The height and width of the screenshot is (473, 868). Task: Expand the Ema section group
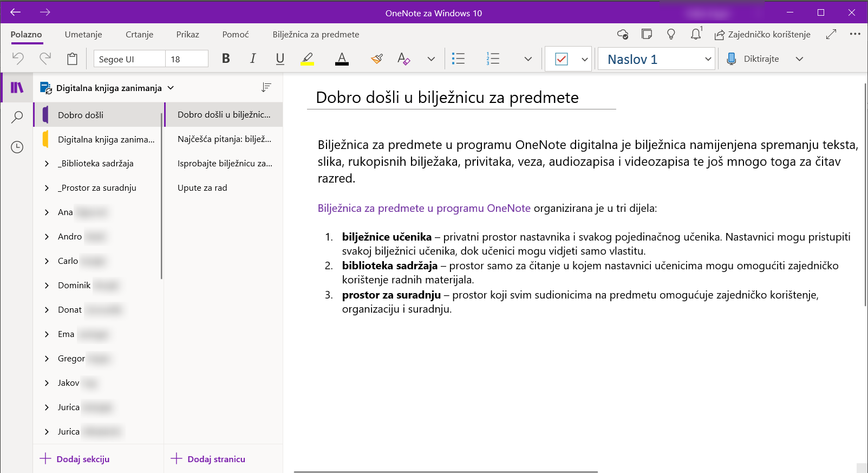click(x=47, y=334)
